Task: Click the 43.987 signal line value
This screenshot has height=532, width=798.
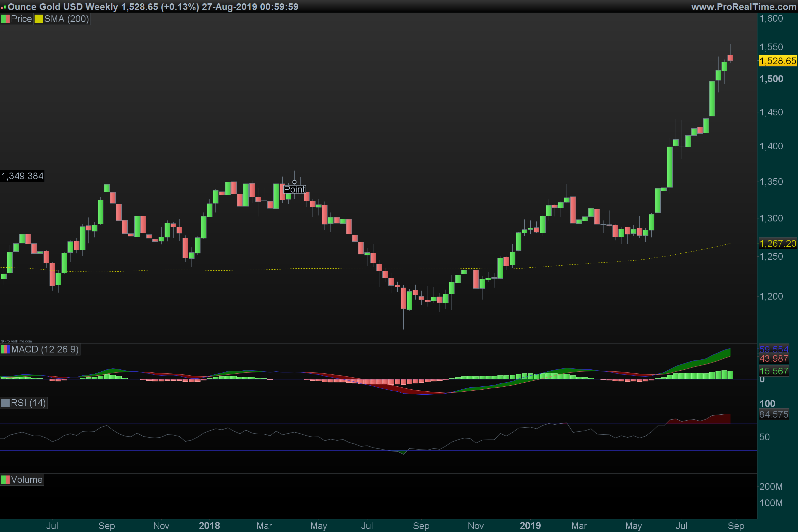Action: [774, 359]
